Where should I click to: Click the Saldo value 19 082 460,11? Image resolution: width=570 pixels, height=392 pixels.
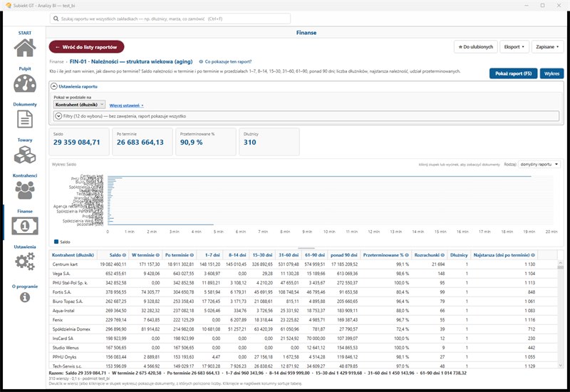(x=113, y=264)
